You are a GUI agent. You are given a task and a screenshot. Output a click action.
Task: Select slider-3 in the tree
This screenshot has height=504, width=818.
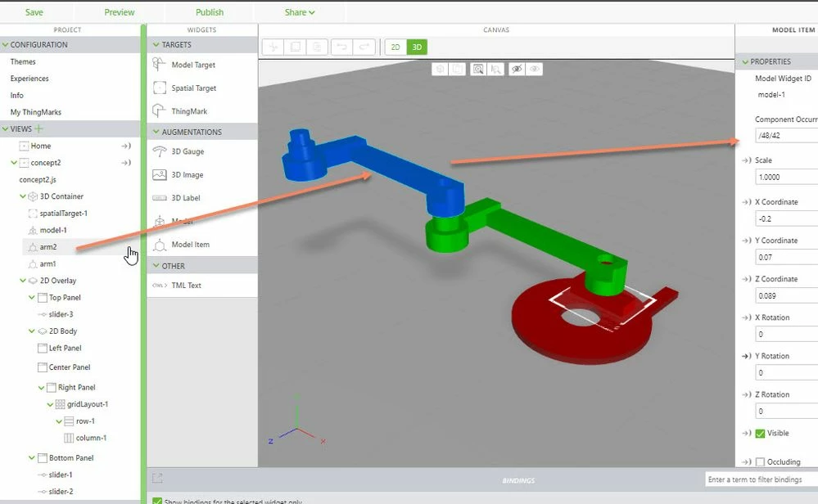click(61, 314)
